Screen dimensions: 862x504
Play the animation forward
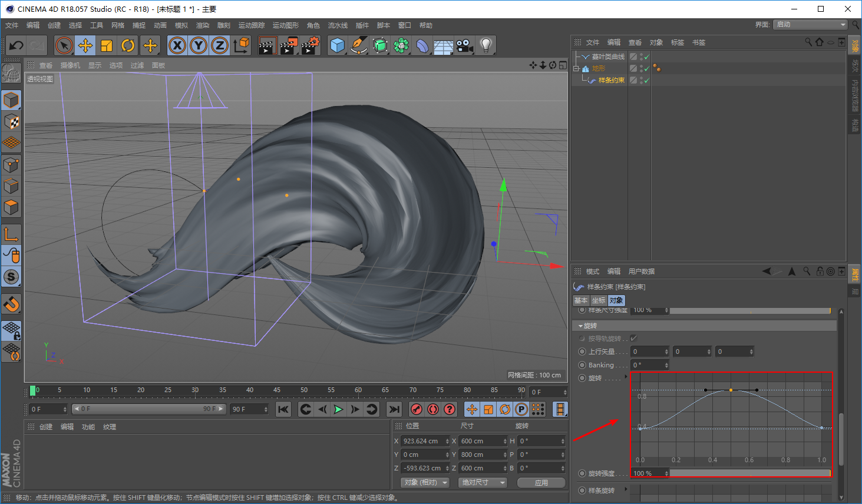[338, 409]
